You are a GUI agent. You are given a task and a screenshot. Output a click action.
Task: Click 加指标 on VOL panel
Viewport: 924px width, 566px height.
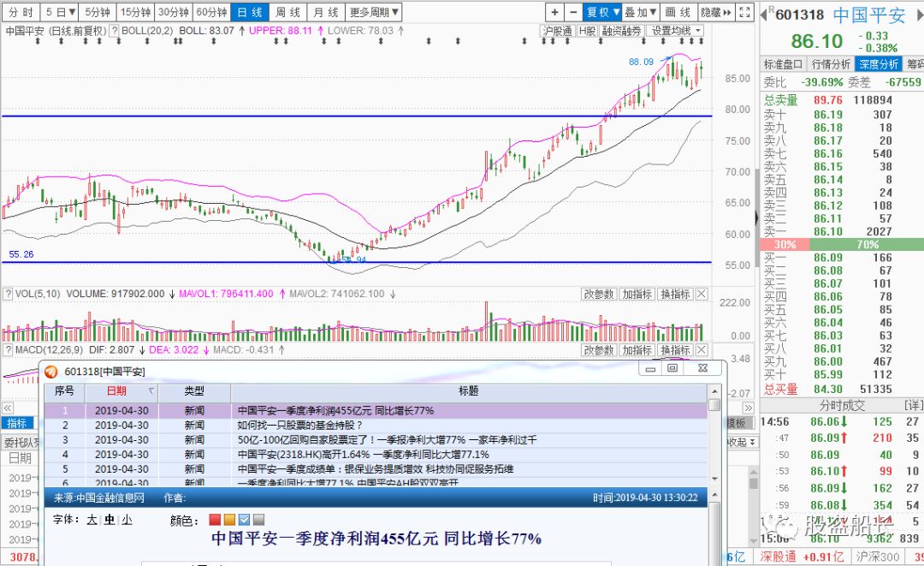[637, 295]
